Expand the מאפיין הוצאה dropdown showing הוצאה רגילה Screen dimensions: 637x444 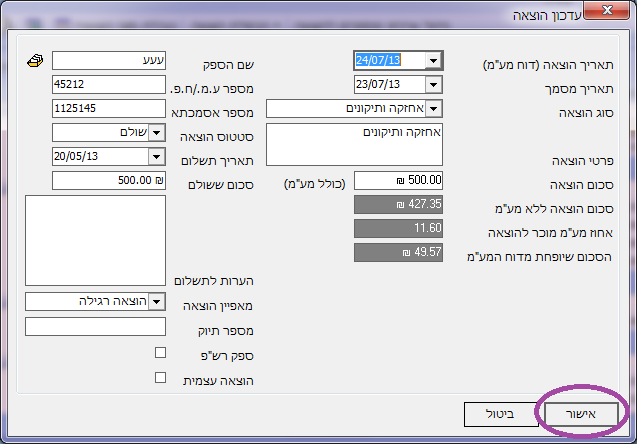click(157, 302)
